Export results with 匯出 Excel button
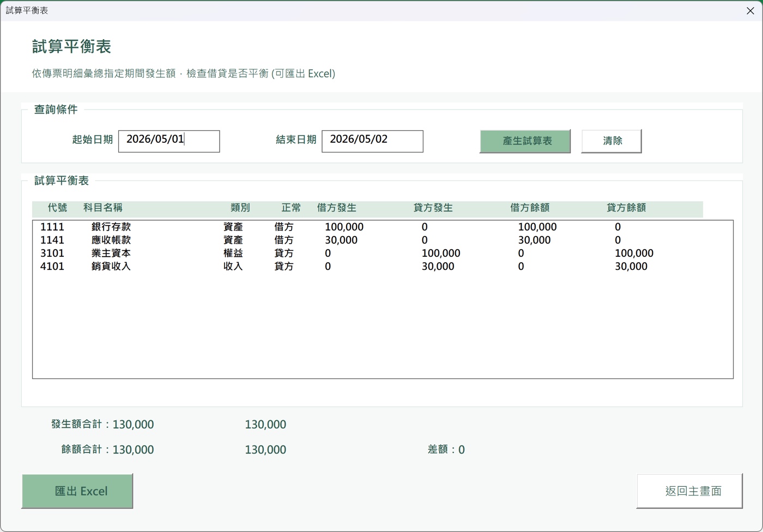Viewport: 763px width, 532px height. click(x=77, y=491)
